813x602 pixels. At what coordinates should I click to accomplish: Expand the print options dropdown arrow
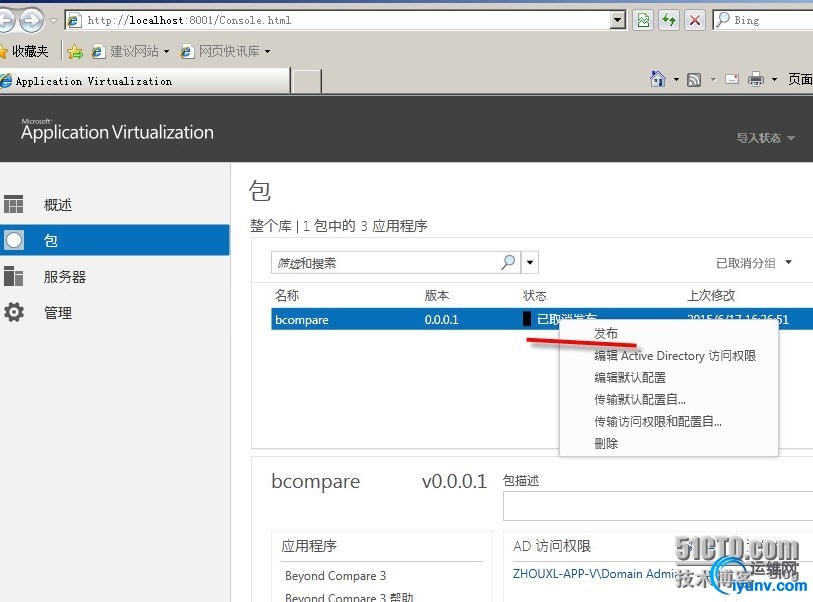click(x=774, y=80)
